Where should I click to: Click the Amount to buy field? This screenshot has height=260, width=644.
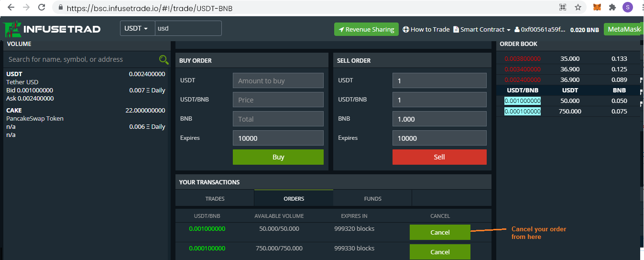[x=278, y=80]
